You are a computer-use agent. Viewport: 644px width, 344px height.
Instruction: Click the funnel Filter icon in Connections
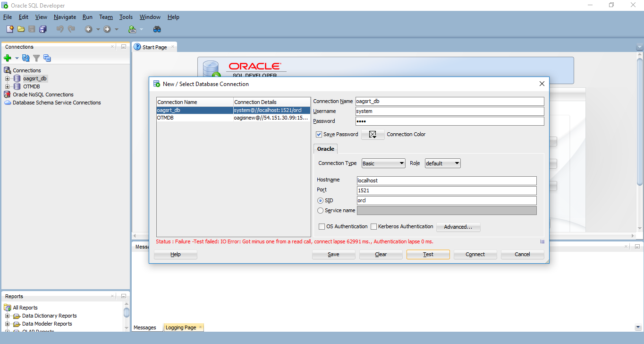point(36,58)
